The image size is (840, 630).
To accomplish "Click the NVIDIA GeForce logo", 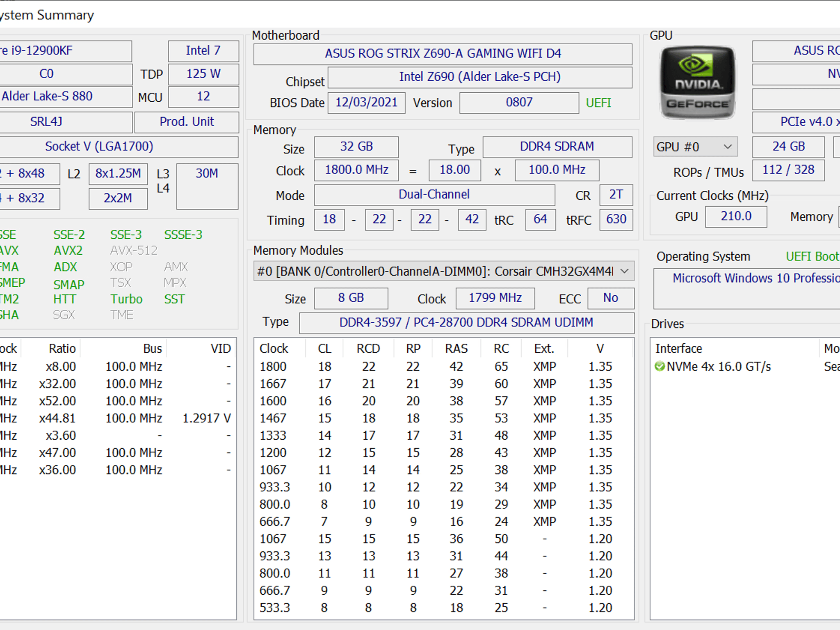I will [697, 82].
